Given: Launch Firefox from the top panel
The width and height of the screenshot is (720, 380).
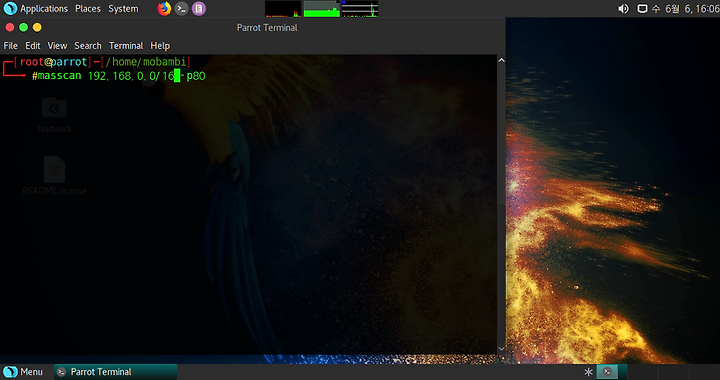Looking at the screenshot, I should [164, 8].
